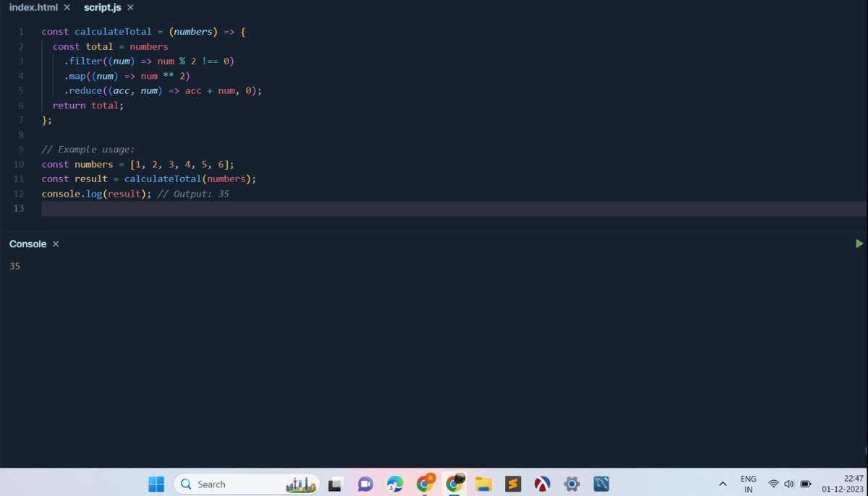868x496 pixels.
Task: Click 'return total;' on line 6
Action: (88, 106)
